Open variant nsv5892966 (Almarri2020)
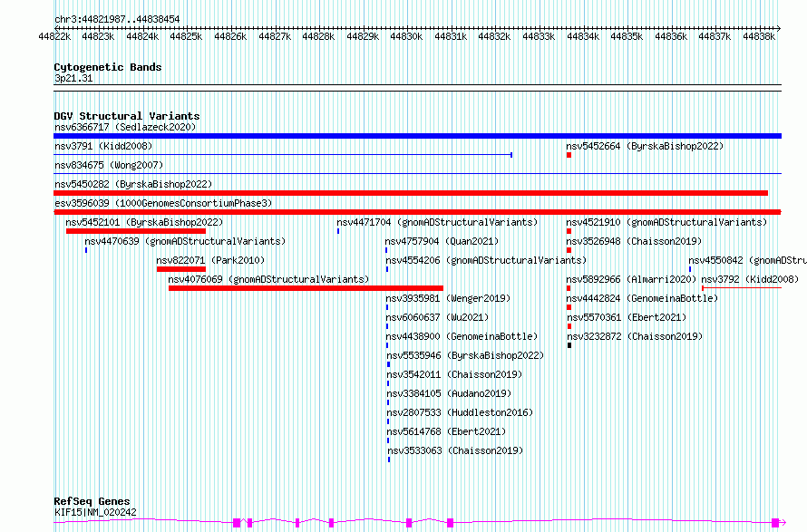This screenshot has width=807, height=532. 631,279
